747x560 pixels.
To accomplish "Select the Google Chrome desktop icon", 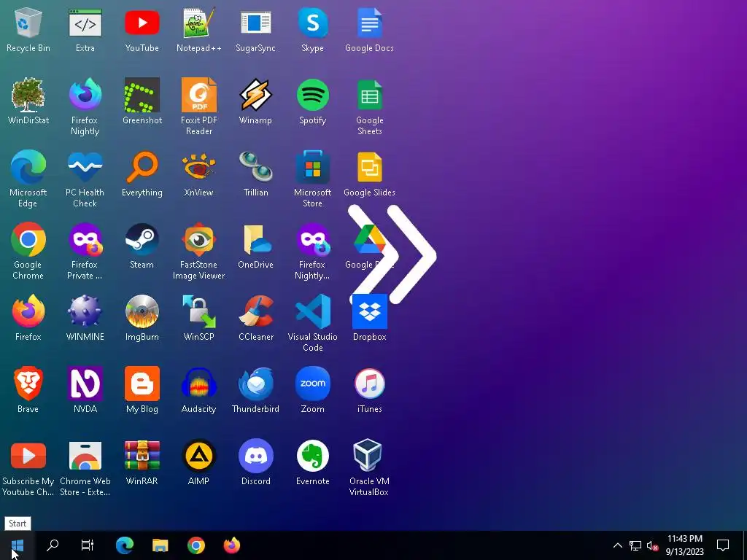I will point(28,239).
